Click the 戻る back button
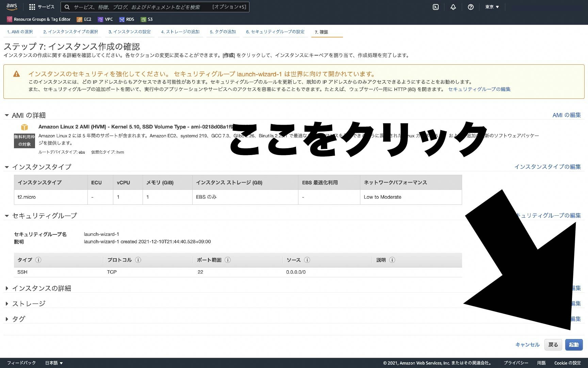This screenshot has height=368, width=588. [x=553, y=345]
